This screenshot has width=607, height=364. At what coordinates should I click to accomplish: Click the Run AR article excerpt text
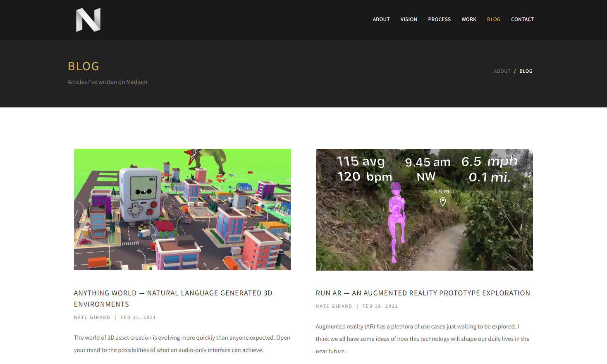tap(423, 338)
